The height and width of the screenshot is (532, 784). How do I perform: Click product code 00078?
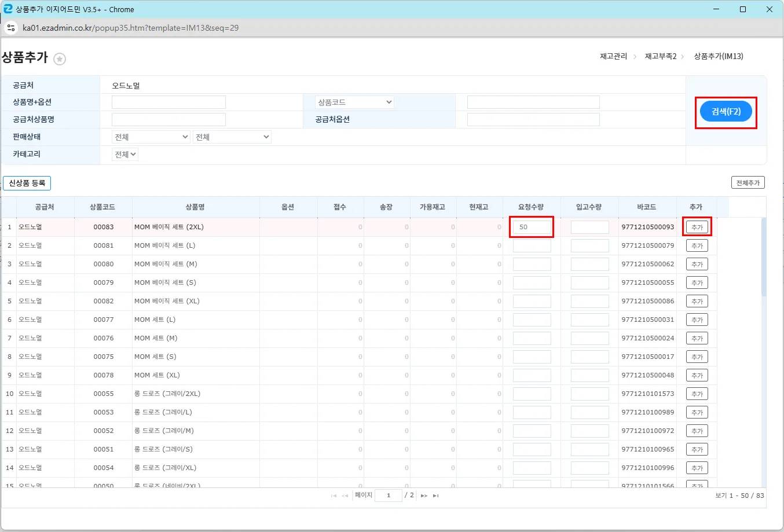104,375
